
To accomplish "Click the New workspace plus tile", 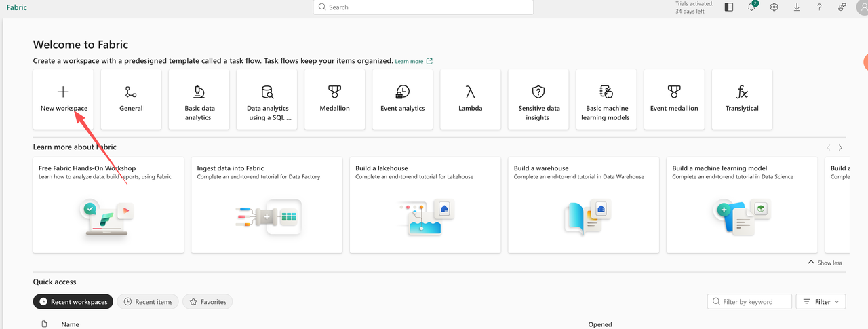I will click(x=63, y=99).
